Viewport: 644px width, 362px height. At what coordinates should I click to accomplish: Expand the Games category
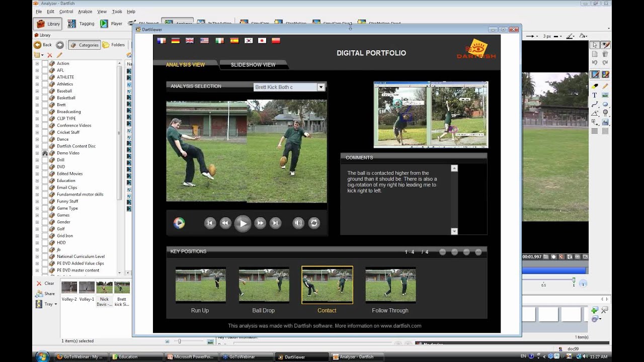(37, 215)
